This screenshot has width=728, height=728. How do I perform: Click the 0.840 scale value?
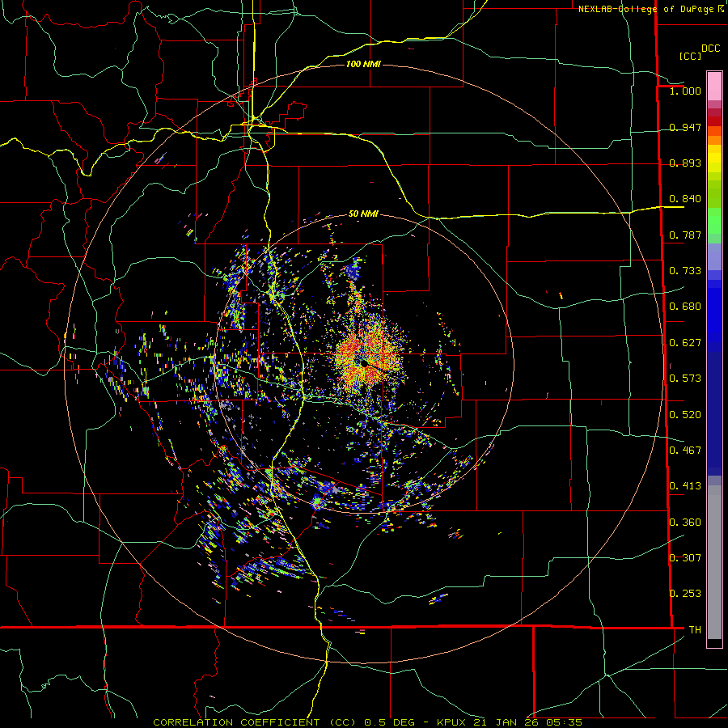point(685,199)
